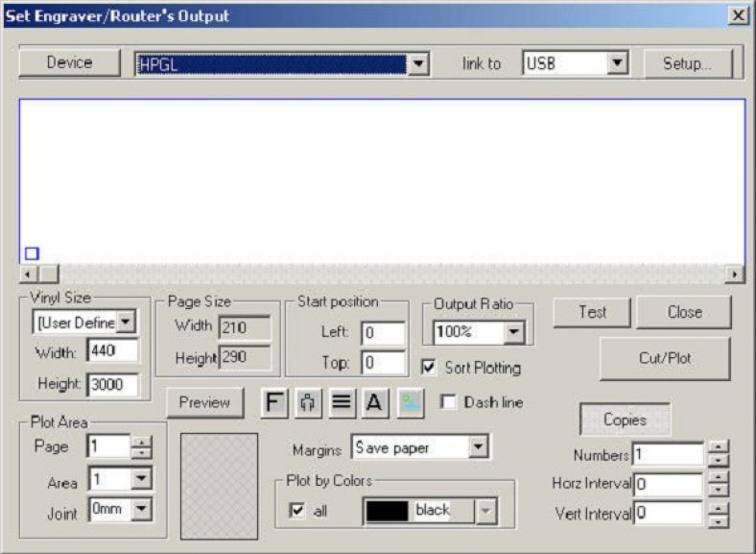The image size is (756, 554).
Task: Click the Start position Top field
Action: click(x=384, y=362)
